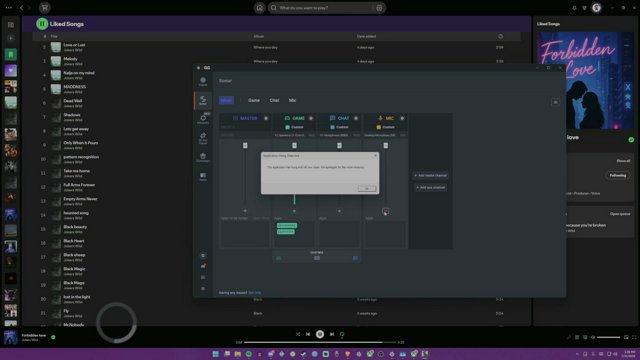The image size is (640, 360).
Task: Click Add media channel button
Action: (430, 176)
